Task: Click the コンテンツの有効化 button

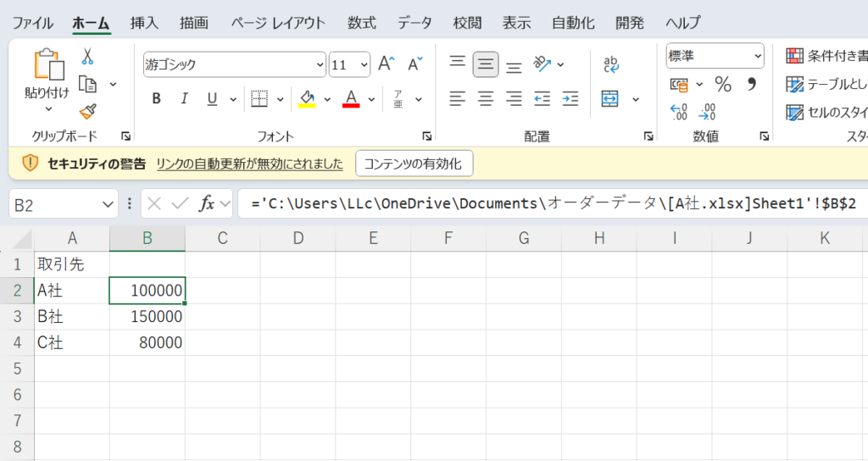Action: pos(413,164)
